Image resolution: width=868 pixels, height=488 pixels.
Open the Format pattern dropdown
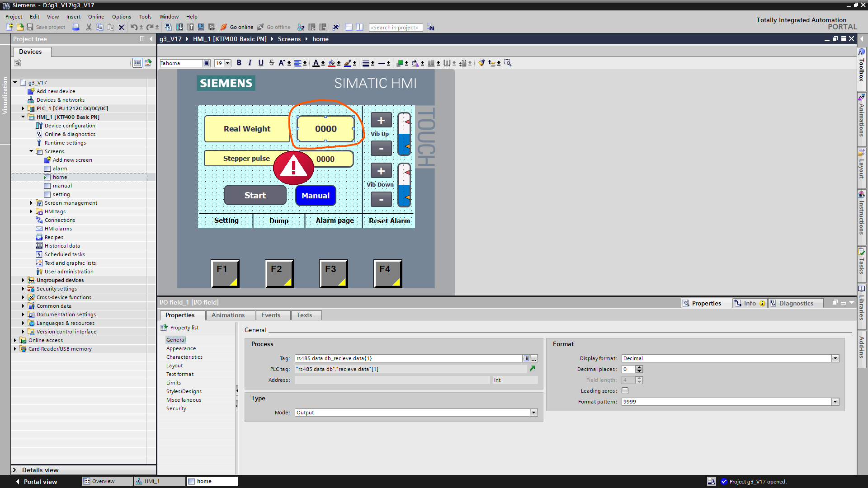pos(835,402)
